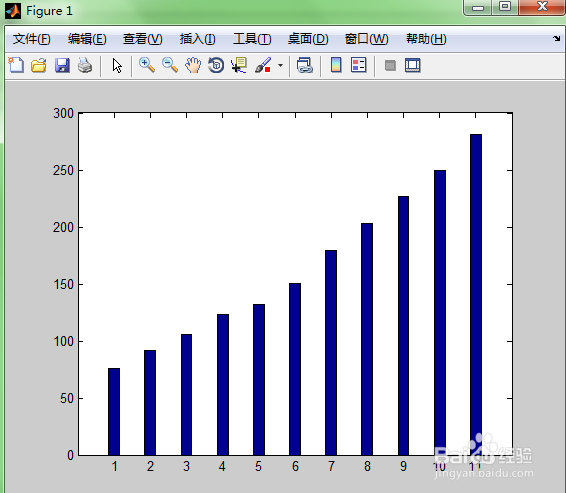Open a file with the folder icon

point(39,65)
